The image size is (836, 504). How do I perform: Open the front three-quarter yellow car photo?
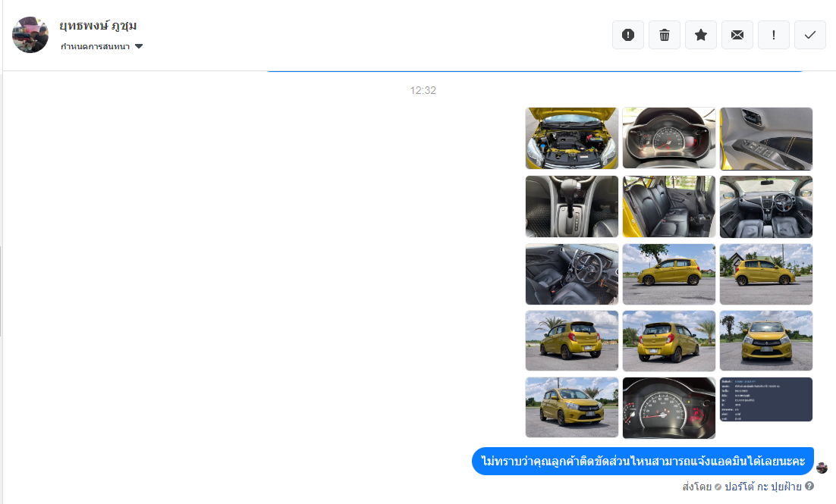[x=572, y=408]
